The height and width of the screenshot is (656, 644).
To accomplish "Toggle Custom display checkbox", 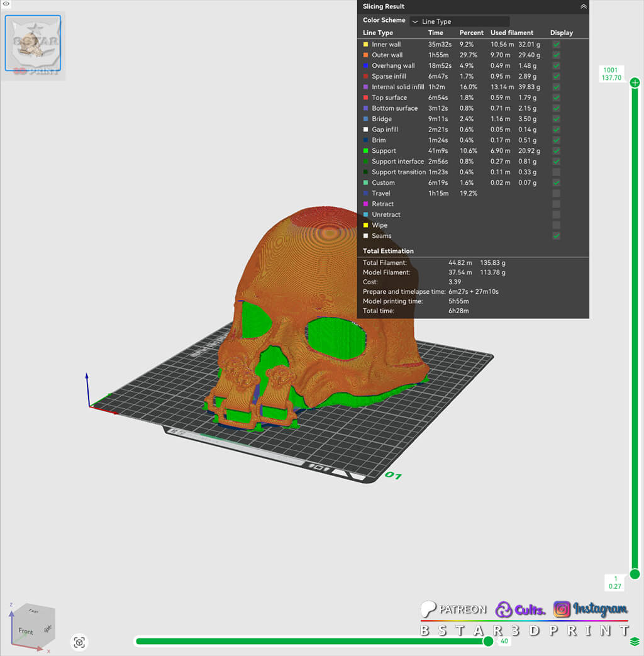I will 556,182.
